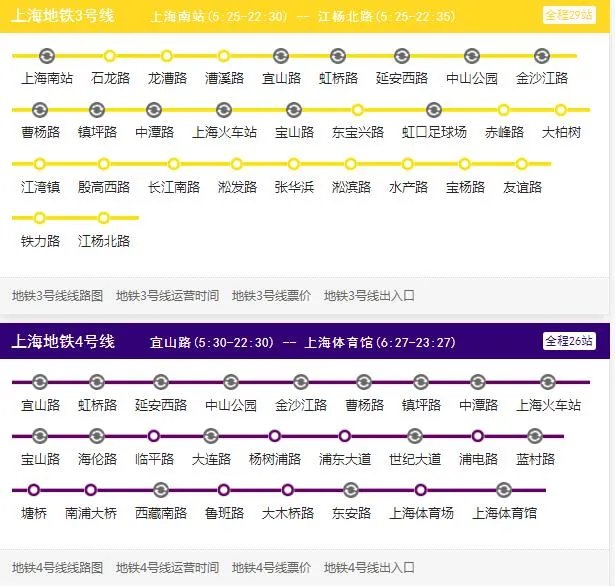Click the 上海地铁3号线 header title

click(63, 16)
